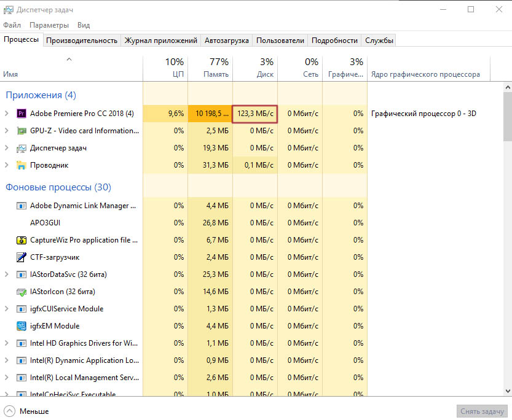Select the Процессы tab
Image resolution: width=512 pixels, height=420 pixels.
coord(22,39)
